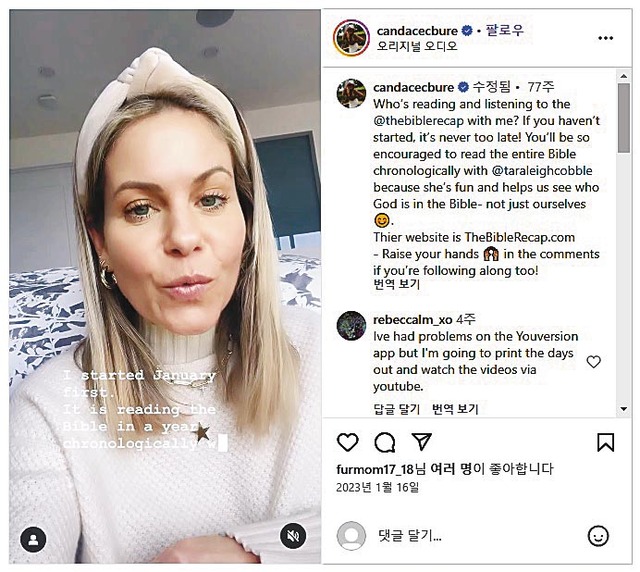This screenshot has height=572, width=640.
Task: Like rebeccalm_xo's comment heart
Action: (x=593, y=361)
